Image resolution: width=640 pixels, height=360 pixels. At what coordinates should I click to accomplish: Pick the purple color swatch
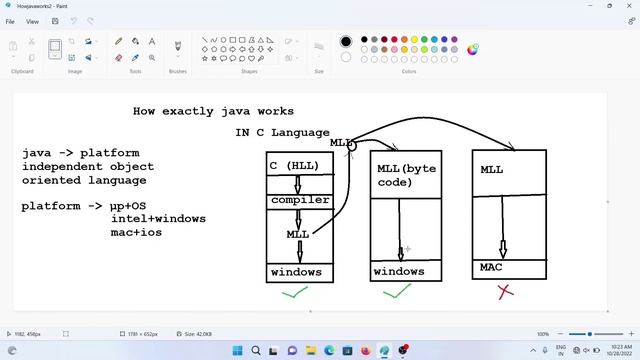pos(454,40)
